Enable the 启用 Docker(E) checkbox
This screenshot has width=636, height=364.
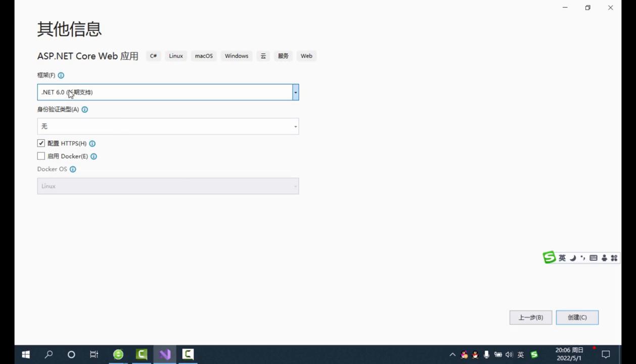point(40,156)
